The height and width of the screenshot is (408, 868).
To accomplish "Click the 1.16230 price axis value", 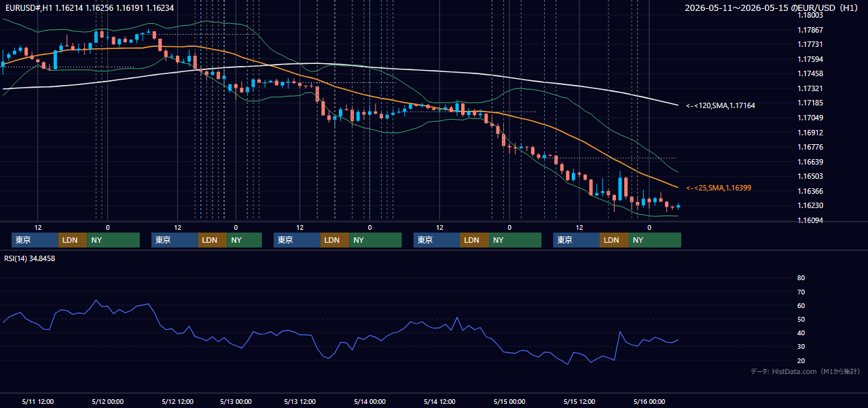I will point(810,205).
